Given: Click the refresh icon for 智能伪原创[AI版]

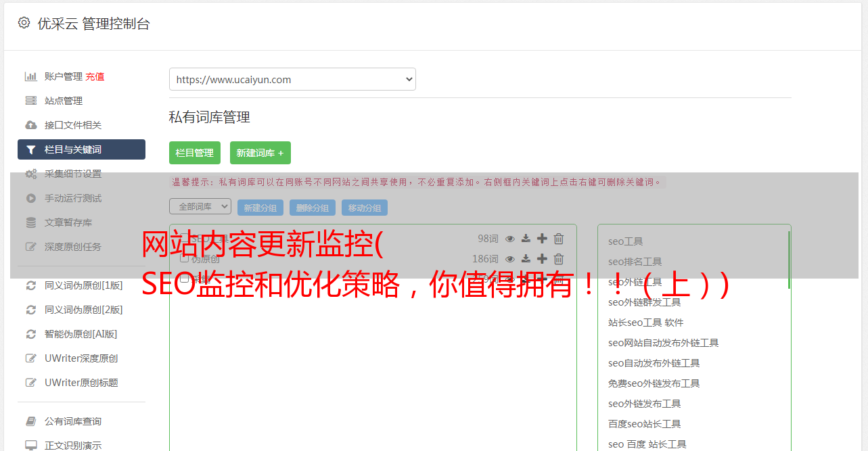Looking at the screenshot, I should point(30,334).
